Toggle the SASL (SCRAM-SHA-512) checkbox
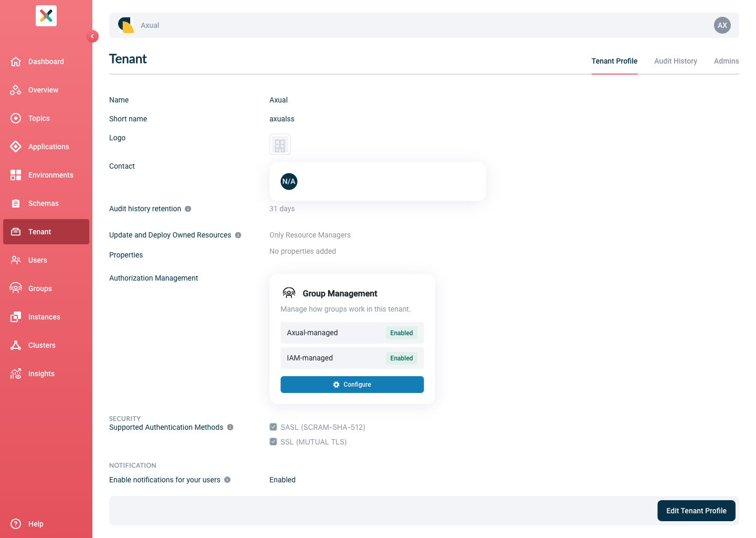756x538 pixels. pos(274,427)
